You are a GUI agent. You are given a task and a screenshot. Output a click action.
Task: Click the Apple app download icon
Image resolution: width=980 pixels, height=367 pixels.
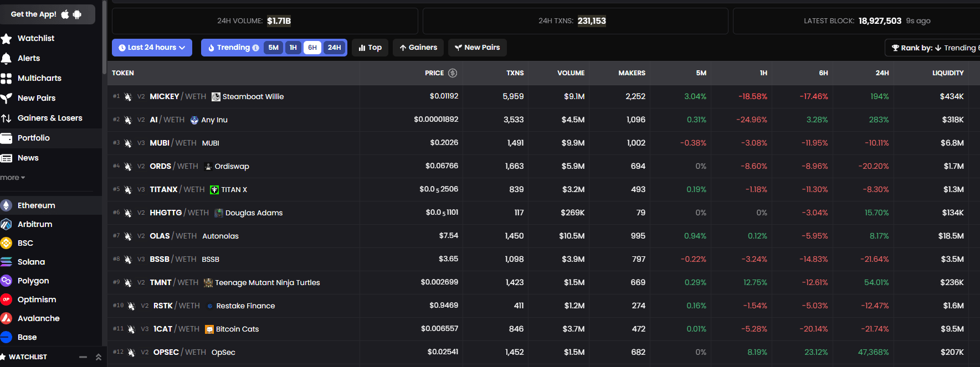pyautogui.click(x=65, y=14)
